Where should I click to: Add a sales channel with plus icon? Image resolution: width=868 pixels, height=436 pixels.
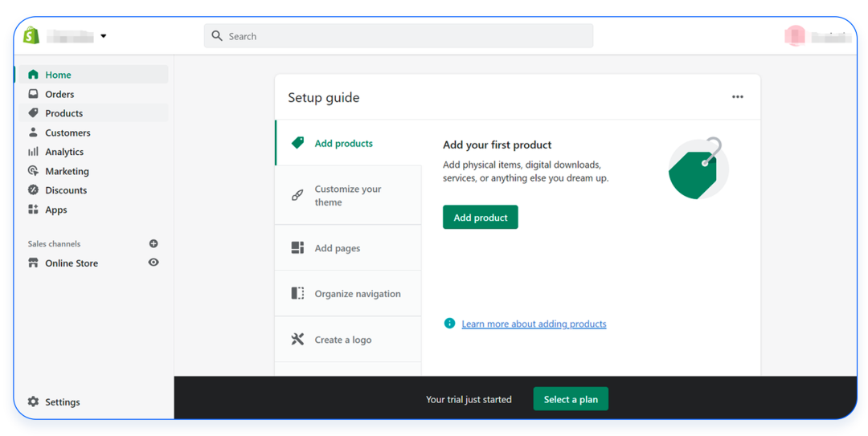(x=154, y=243)
